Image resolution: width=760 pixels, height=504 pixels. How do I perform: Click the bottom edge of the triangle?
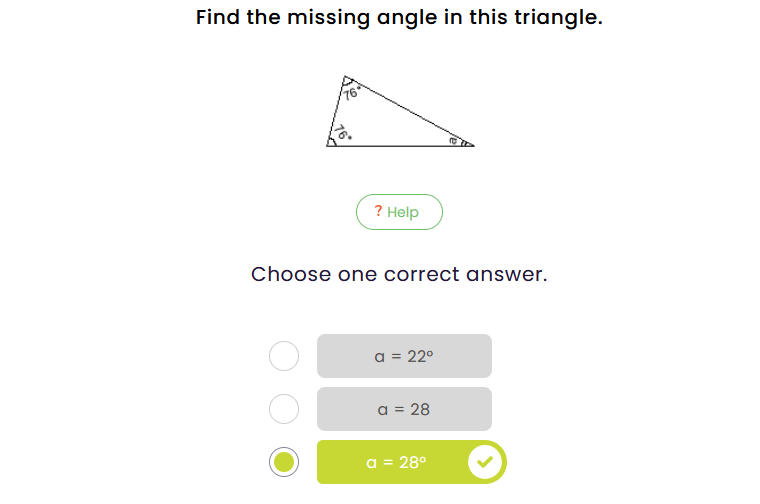400,146
